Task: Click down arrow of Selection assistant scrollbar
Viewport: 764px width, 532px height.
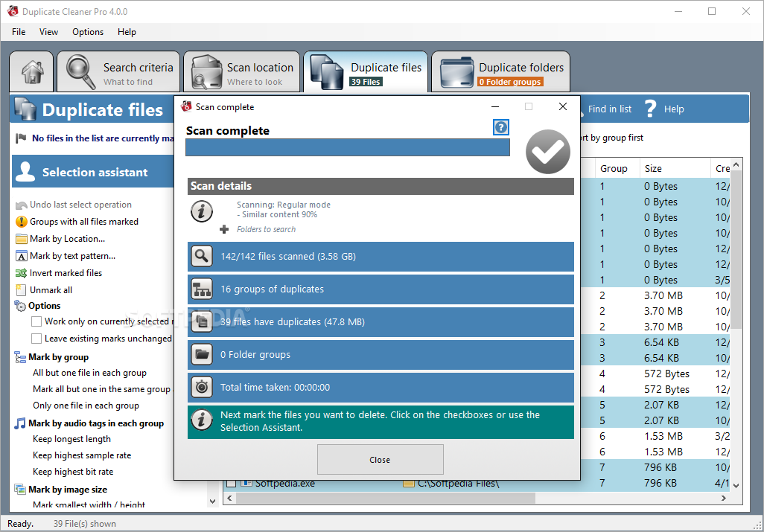Action: pos(212,501)
